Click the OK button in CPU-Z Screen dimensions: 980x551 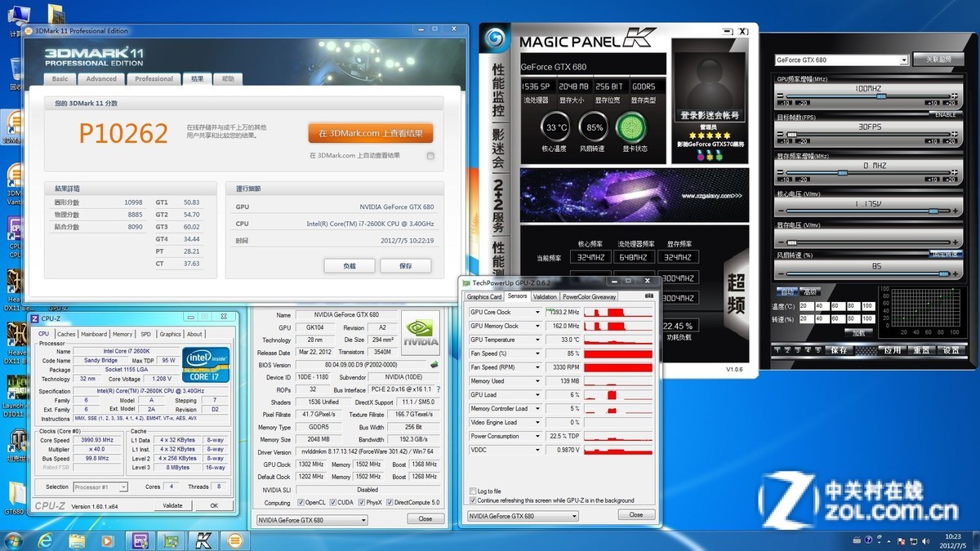[214, 505]
